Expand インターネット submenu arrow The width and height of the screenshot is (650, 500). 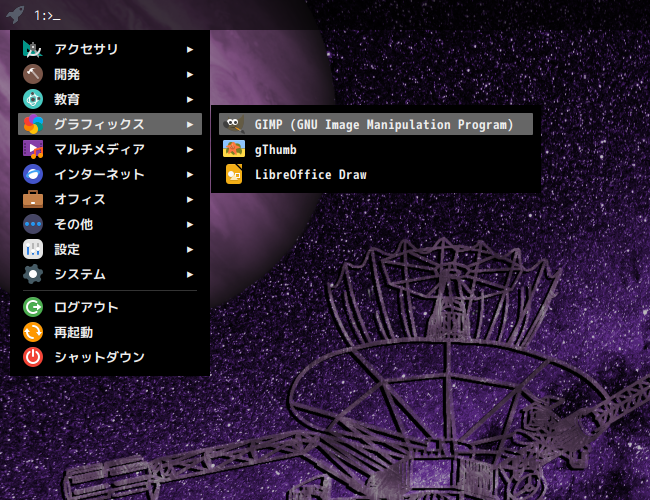click(190, 175)
